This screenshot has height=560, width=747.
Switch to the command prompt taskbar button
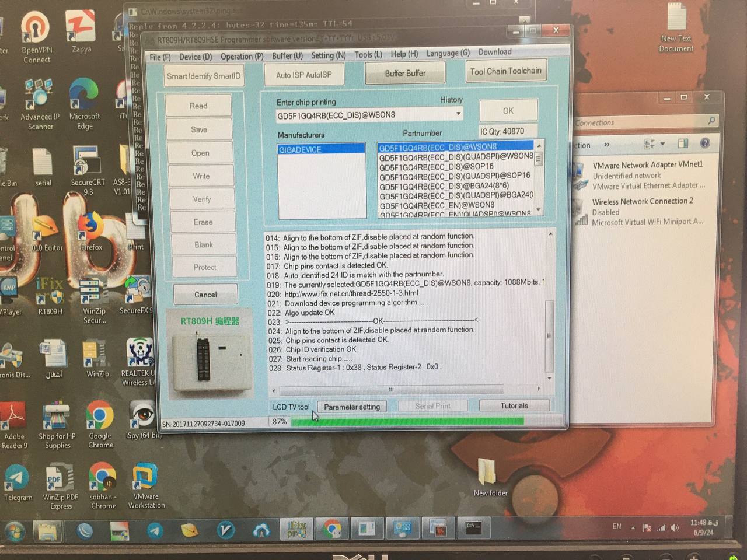coord(473,528)
